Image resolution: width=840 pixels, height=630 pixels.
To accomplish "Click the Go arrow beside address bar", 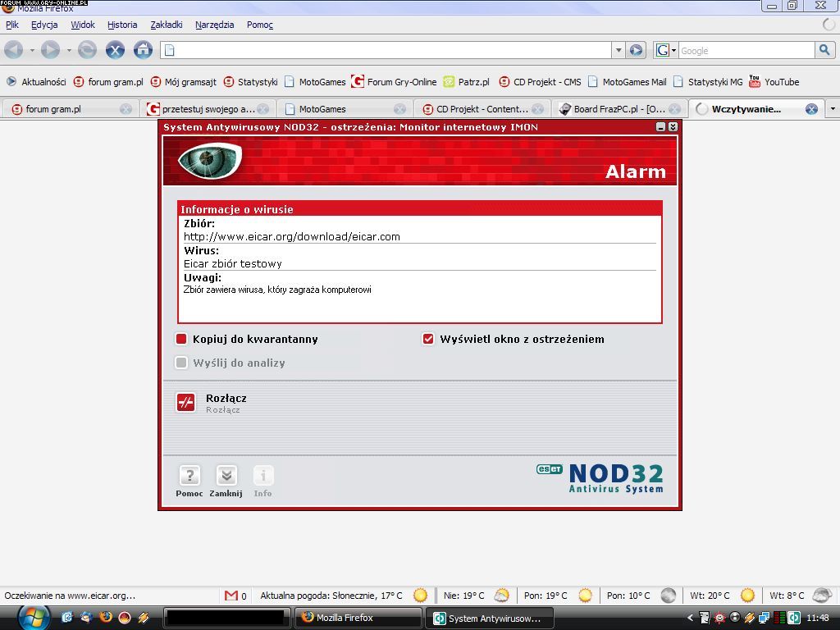I will [636, 50].
